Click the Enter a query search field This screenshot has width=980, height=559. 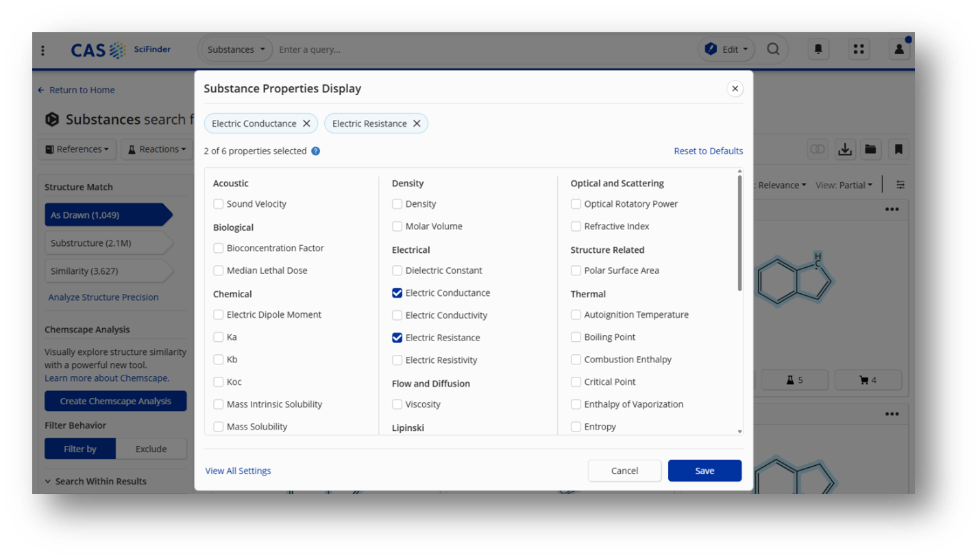pyautogui.click(x=483, y=49)
